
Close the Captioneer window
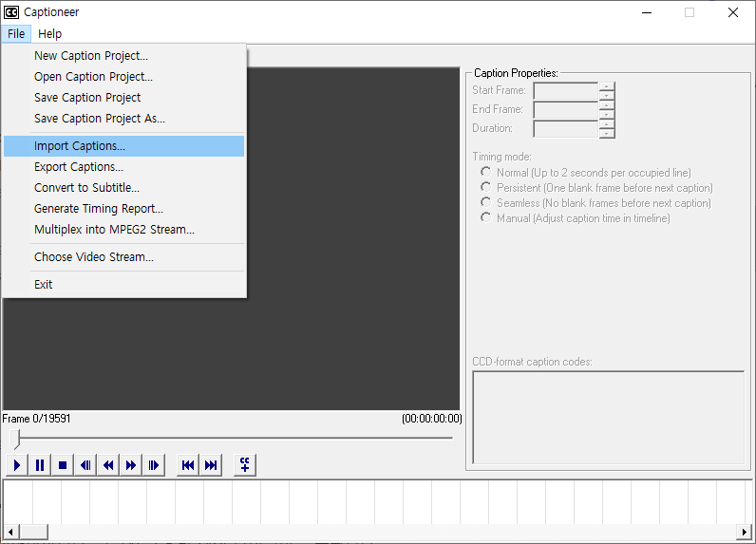(733, 12)
